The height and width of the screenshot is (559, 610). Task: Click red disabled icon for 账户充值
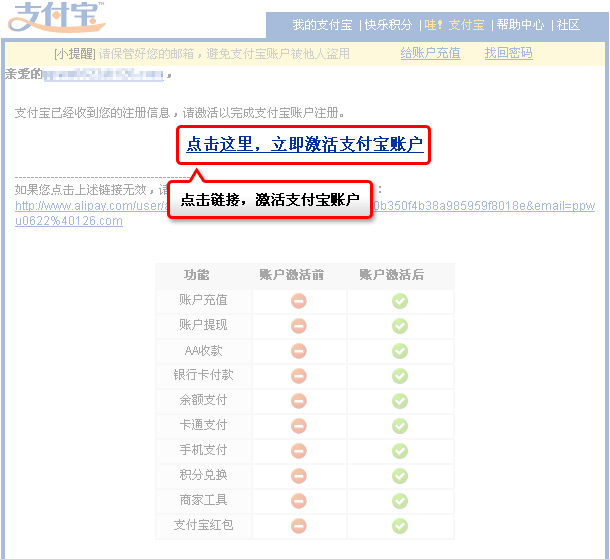click(x=299, y=301)
